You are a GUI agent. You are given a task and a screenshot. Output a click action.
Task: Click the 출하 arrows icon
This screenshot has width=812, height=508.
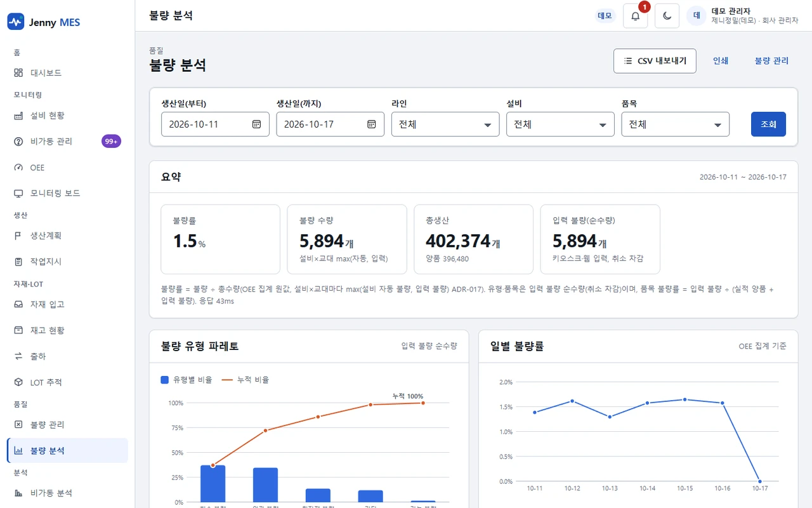(18, 356)
